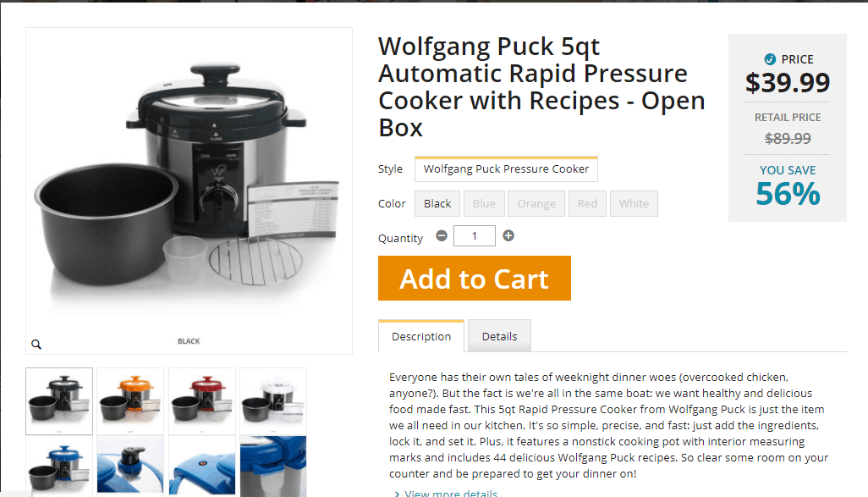Image resolution: width=868 pixels, height=497 pixels.
Task: View the orange cooker thumbnail
Action: pyautogui.click(x=130, y=401)
